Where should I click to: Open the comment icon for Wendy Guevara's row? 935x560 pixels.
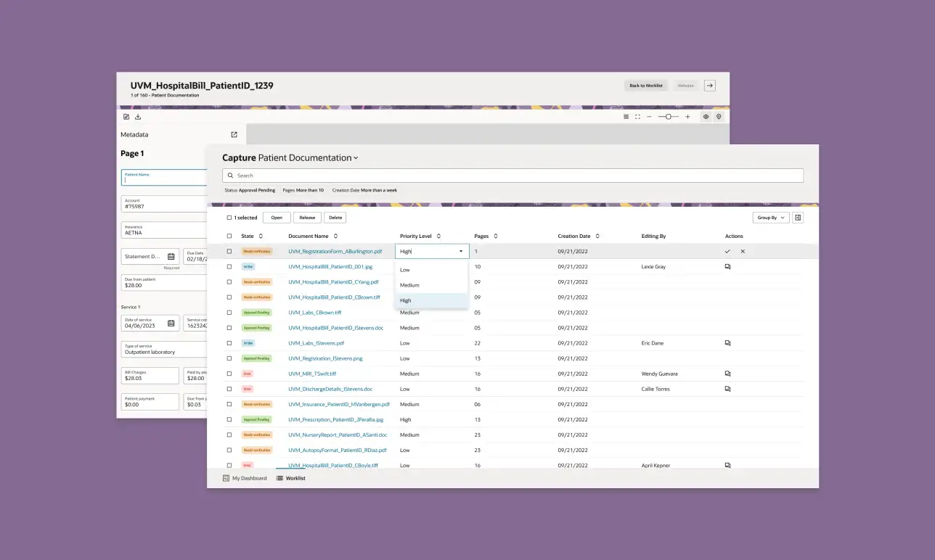(x=727, y=374)
